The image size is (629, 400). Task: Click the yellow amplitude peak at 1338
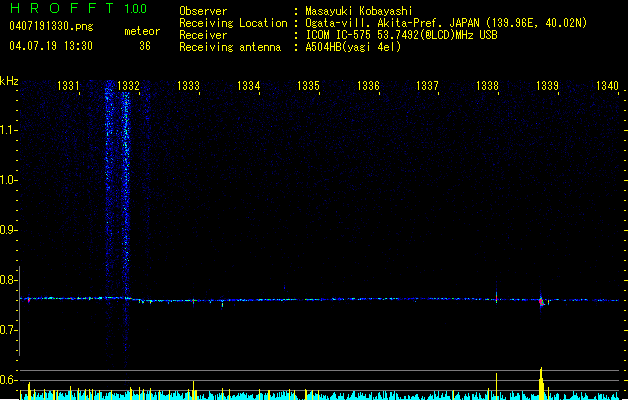(x=497, y=386)
